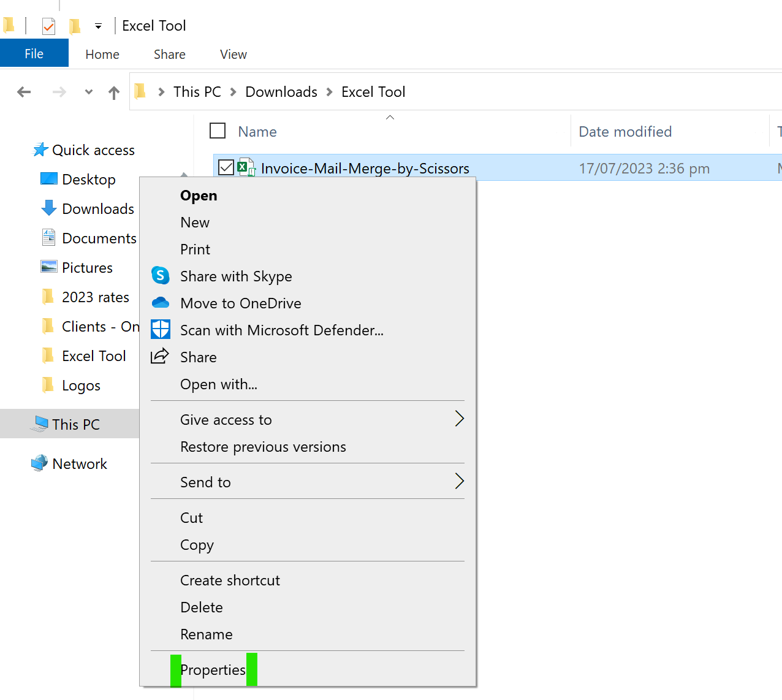Click Downloads in the address breadcrumb

point(281,92)
